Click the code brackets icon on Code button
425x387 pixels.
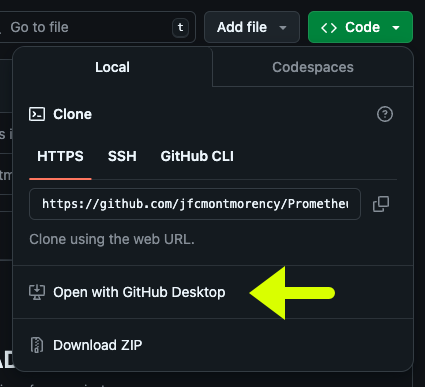click(329, 28)
